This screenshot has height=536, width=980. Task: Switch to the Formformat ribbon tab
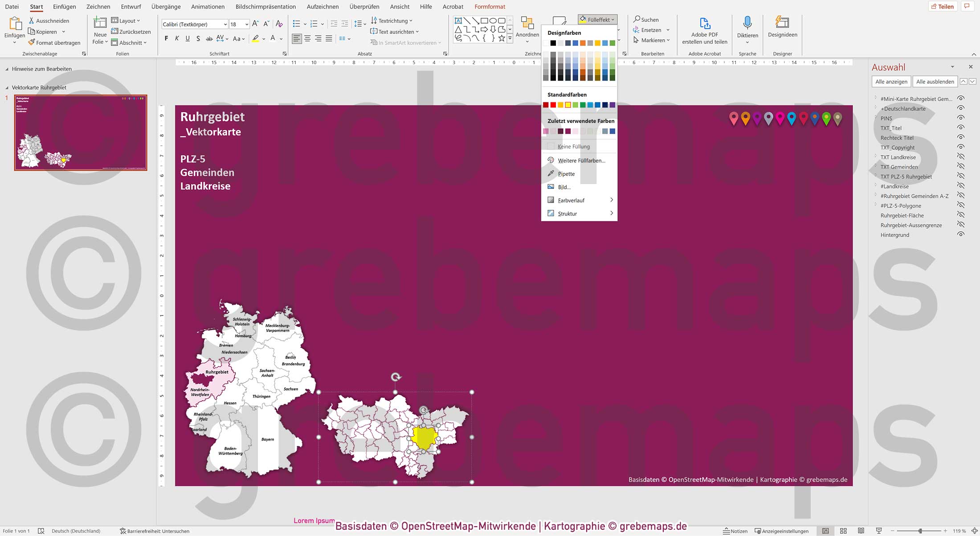coord(490,7)
